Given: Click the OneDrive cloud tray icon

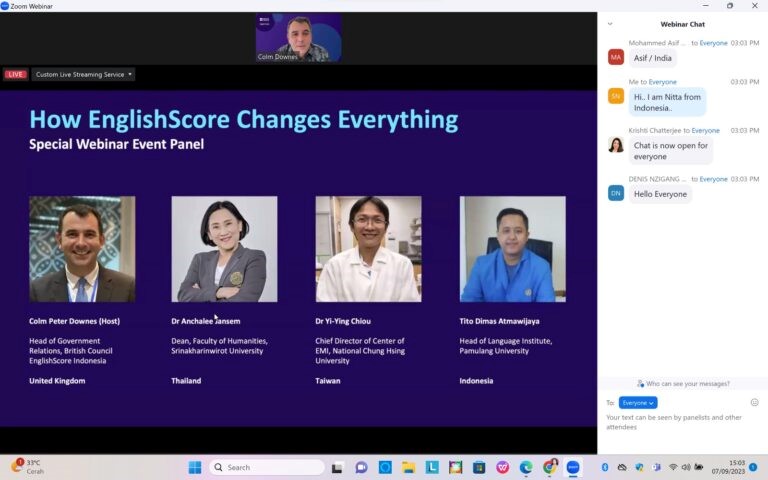Looking at the screenshot, I should (x=622, y=467).
